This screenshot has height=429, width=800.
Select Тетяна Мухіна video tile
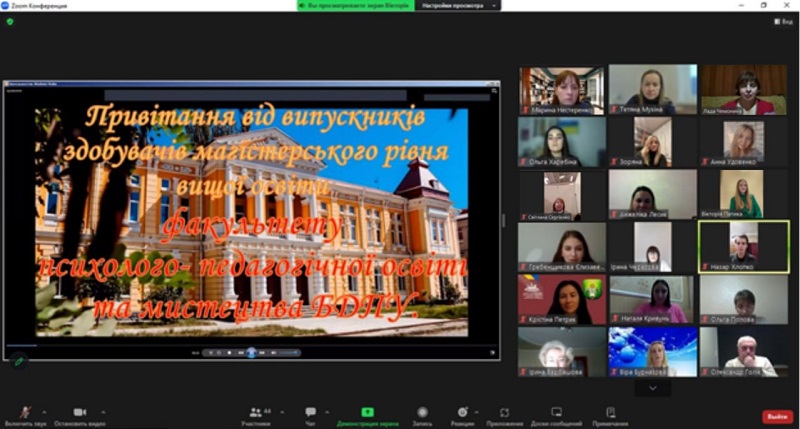pyautogui.click(x=653, y=90)
